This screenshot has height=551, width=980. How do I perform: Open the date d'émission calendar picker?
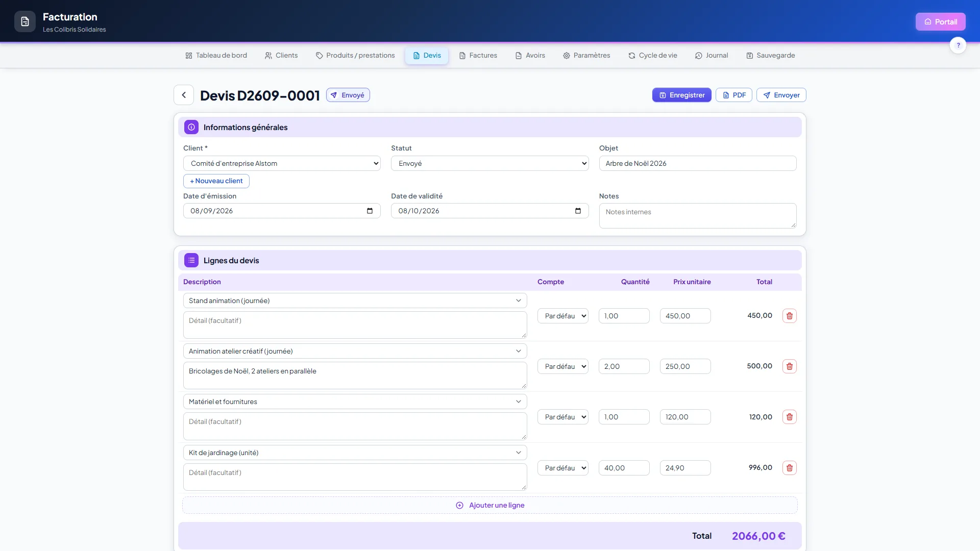point(370,211)
